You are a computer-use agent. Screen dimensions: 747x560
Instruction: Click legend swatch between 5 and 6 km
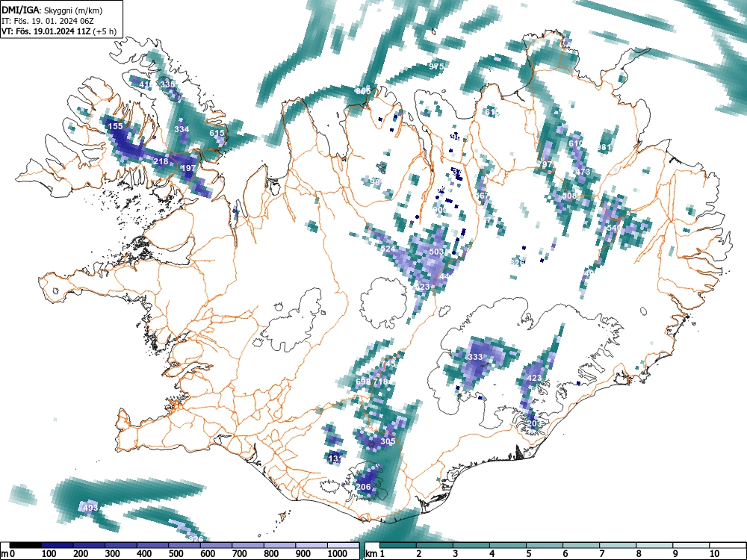pos(545,545)
